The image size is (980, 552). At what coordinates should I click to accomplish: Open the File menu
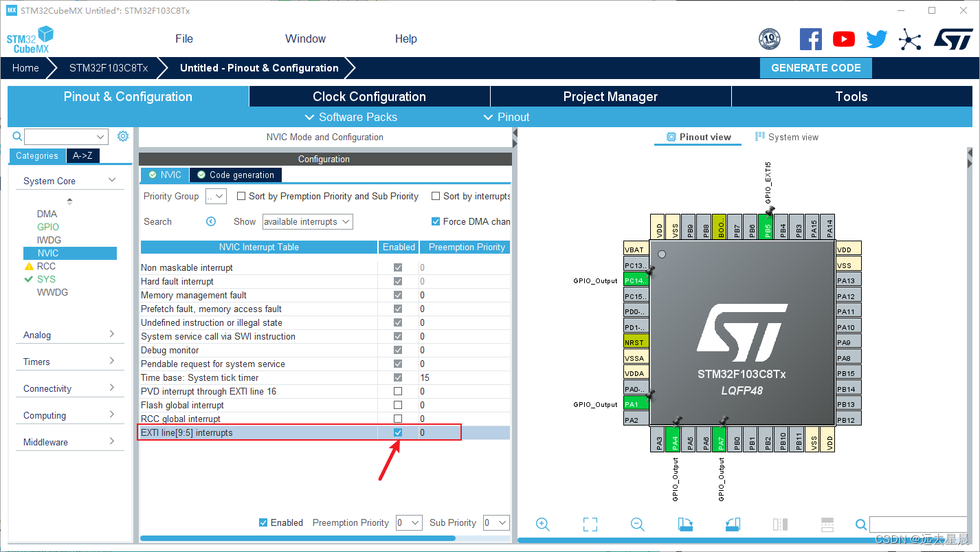[184, 38]
